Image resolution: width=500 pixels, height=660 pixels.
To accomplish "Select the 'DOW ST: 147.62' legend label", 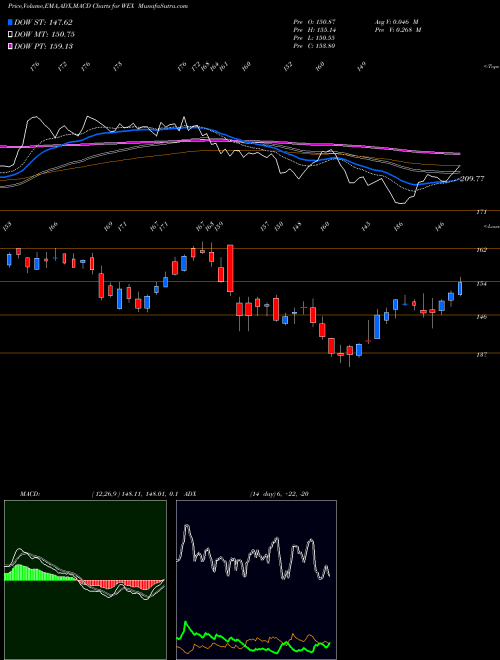I will [43, 23].
